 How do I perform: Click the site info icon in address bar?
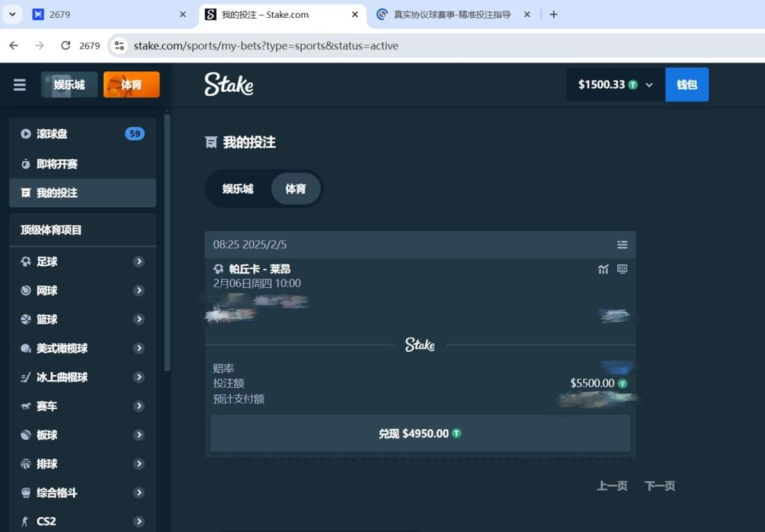[x=119, y=46]
